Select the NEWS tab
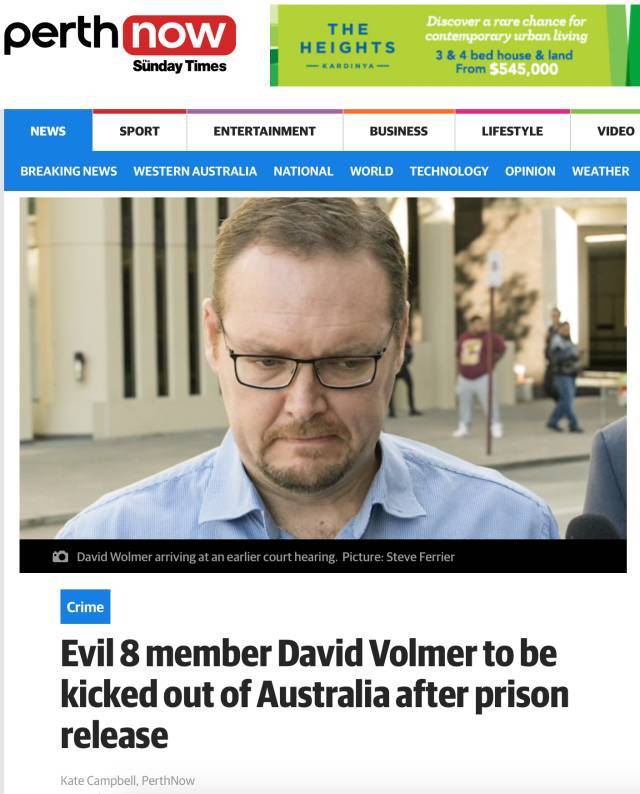This screenshot has width=640, height=794. (x=48, y=131)
